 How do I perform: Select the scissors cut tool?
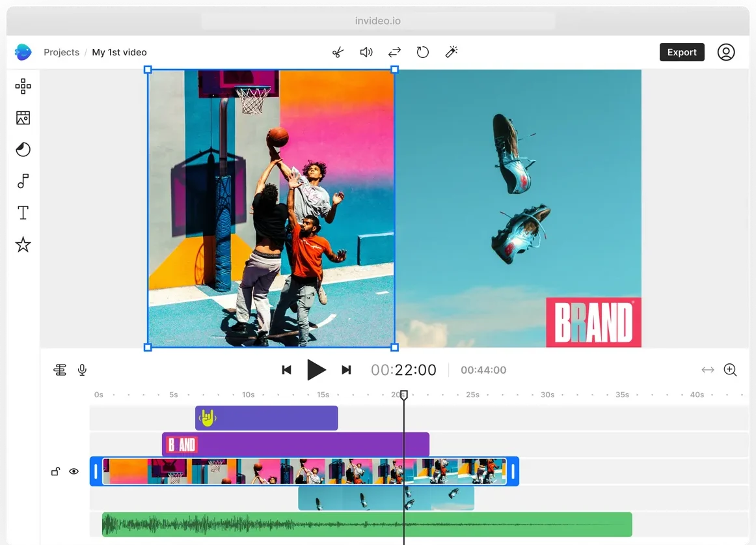coord(337,52)
